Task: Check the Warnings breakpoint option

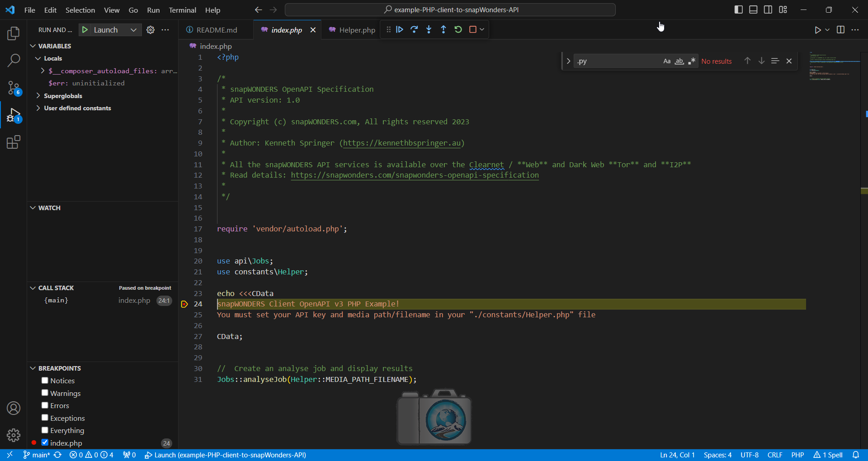Action: click(x=45, y=393)
